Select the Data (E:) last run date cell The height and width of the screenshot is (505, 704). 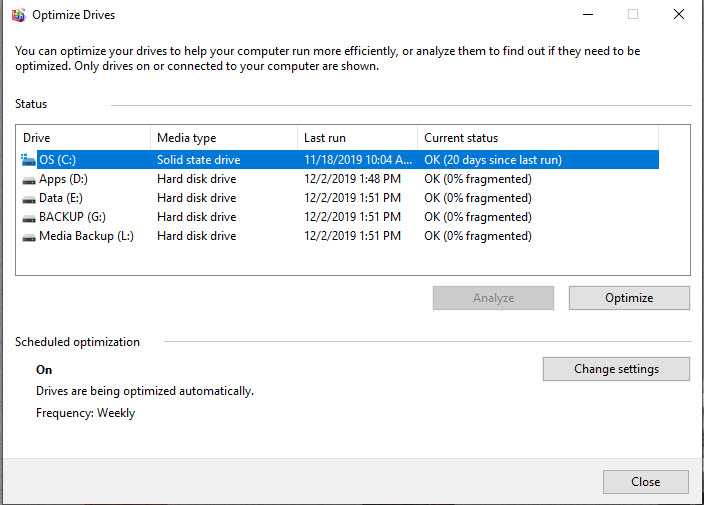tap(351, 198)
